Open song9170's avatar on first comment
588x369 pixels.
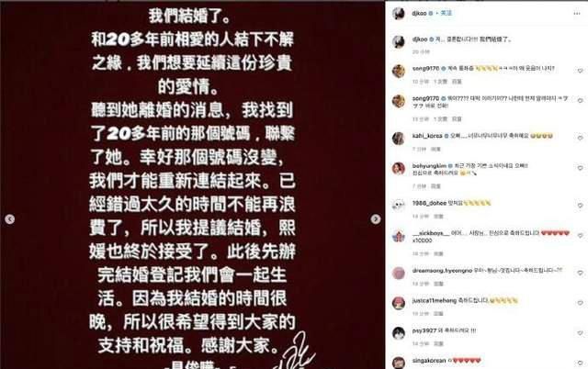399,71
